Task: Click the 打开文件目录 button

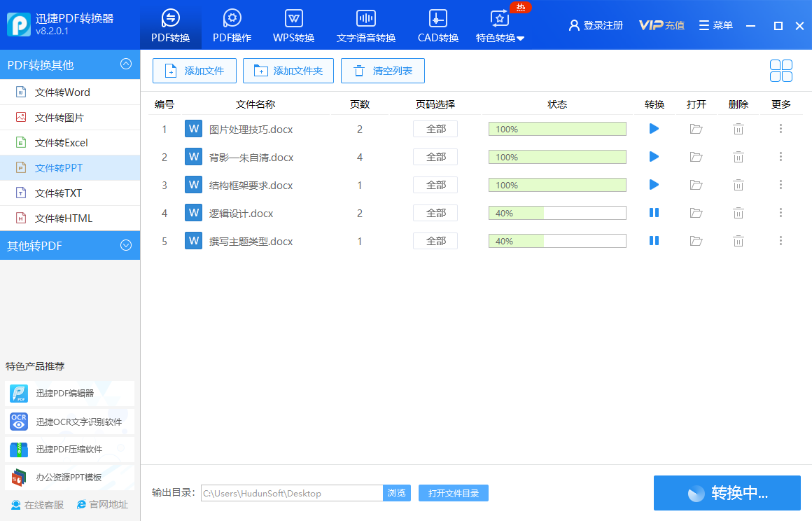Action: tap(453, 493)
